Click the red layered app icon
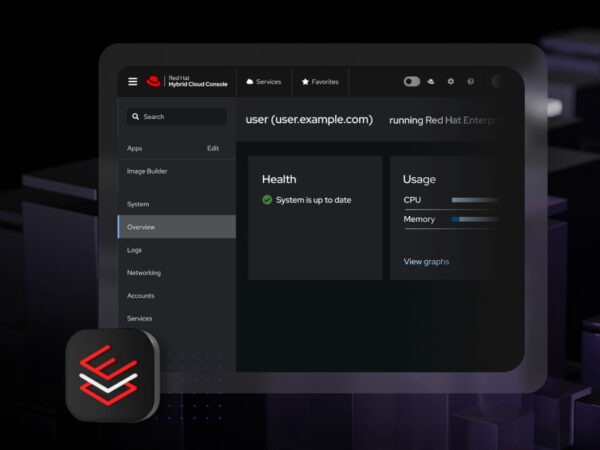Image resolution: width=600 pixels, height=450 pixels. (112, 375)
